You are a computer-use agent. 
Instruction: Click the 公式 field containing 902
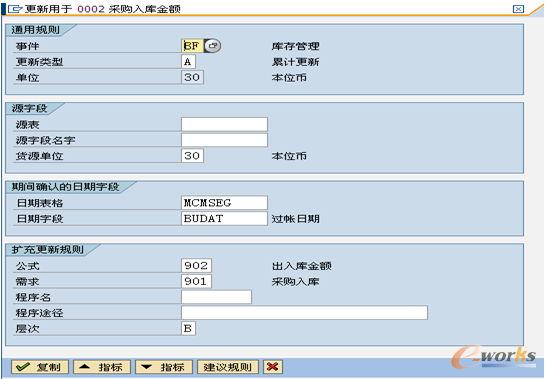196,265
